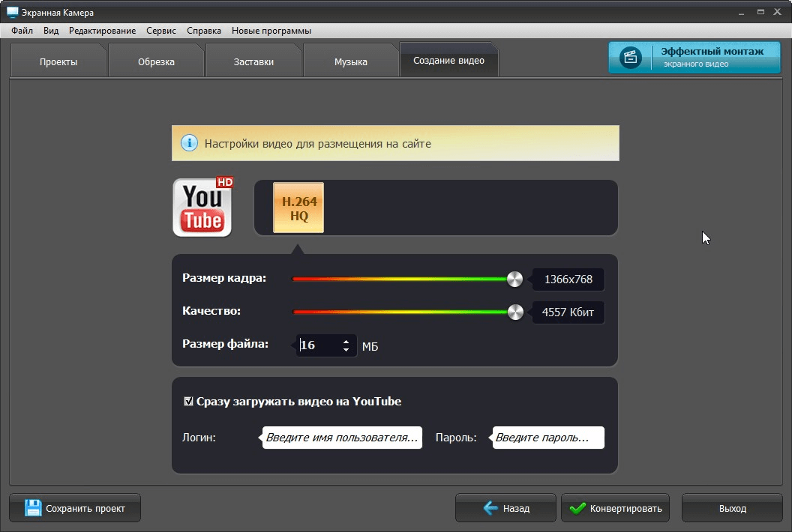
Task: Click the Пароль password input field
Action: [x=548, y=438]
